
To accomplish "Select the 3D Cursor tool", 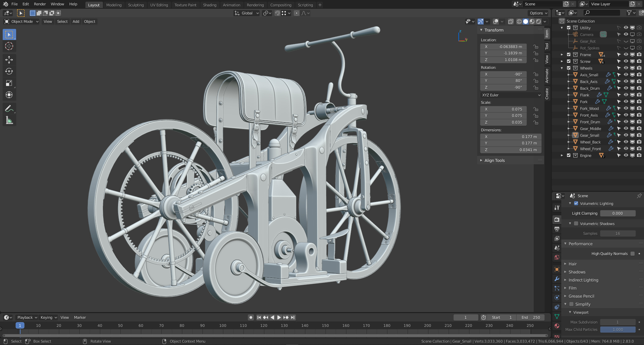I will pyautogui.click(x=9, y=46).
